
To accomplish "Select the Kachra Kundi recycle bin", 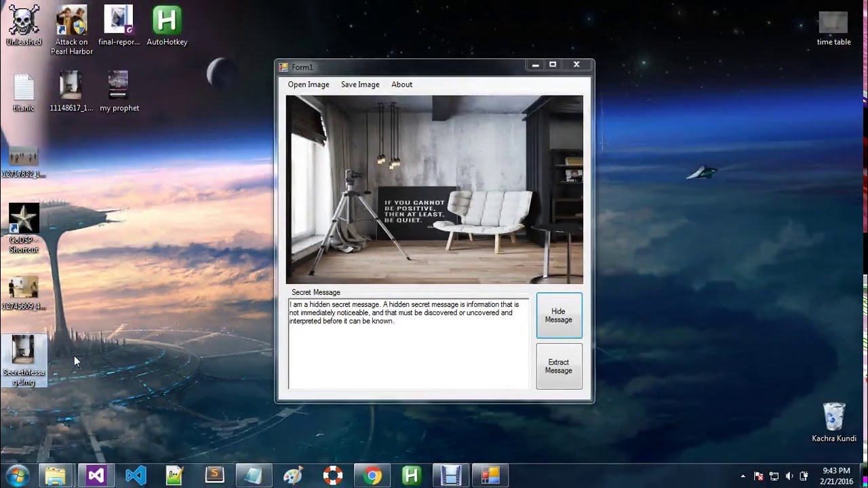I will pos(834,422).
